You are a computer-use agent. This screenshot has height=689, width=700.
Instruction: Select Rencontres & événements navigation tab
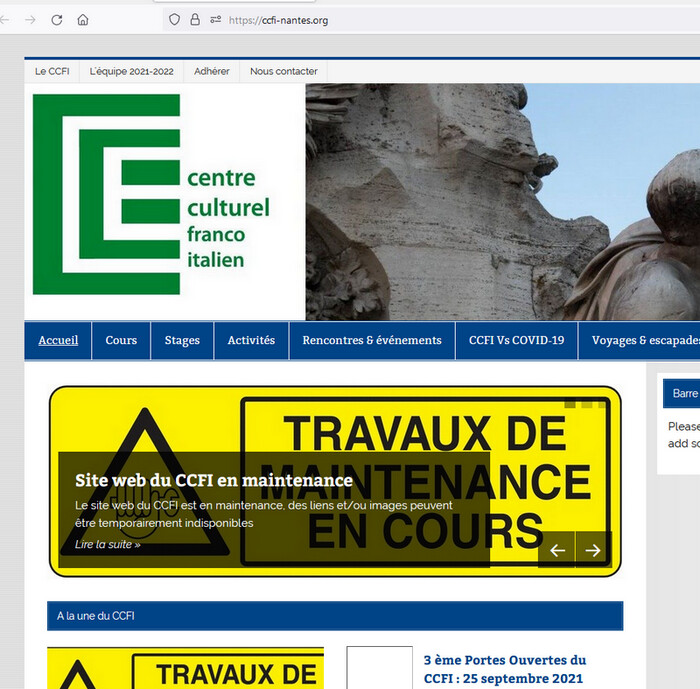372,340
